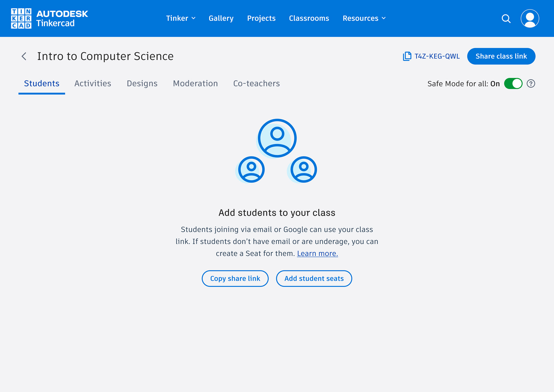Viewport: 554px width, 392px height.
Task: Switch to the Moderation tab
Action: coord(195,84)
